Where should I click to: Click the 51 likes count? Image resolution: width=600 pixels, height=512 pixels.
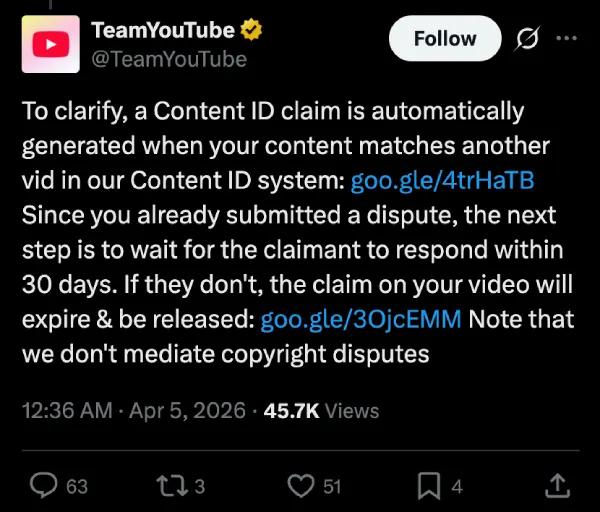coord(332,486)
